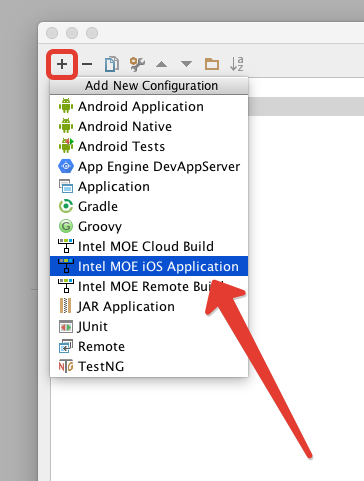Select Intel MOE Cloud Build
The image size is (364, 481).
tap(149, 246)
